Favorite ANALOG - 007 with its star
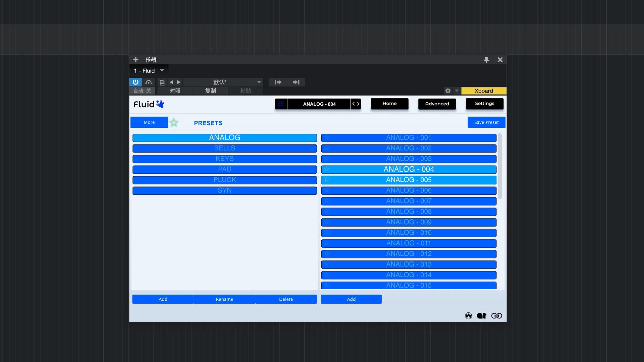 point(326,201)
